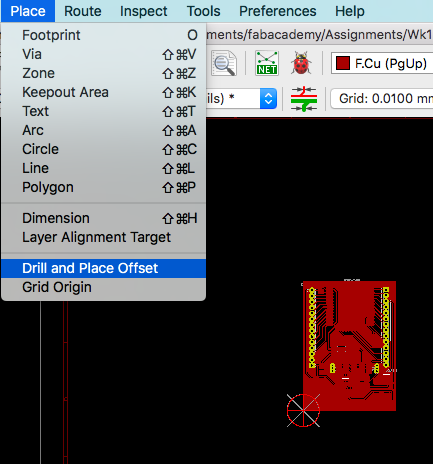Open the Place menu
This screenshot has height=464, width=433.
28,11
